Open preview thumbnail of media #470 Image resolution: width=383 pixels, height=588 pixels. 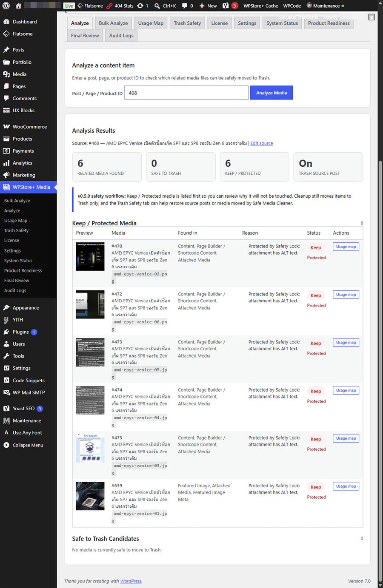point(90,256)
